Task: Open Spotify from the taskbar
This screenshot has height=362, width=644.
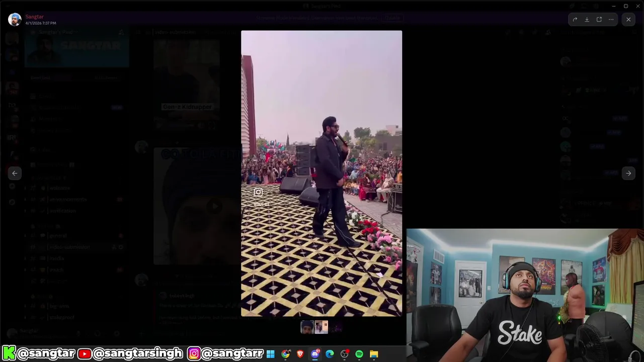Action: click(359, 354)
